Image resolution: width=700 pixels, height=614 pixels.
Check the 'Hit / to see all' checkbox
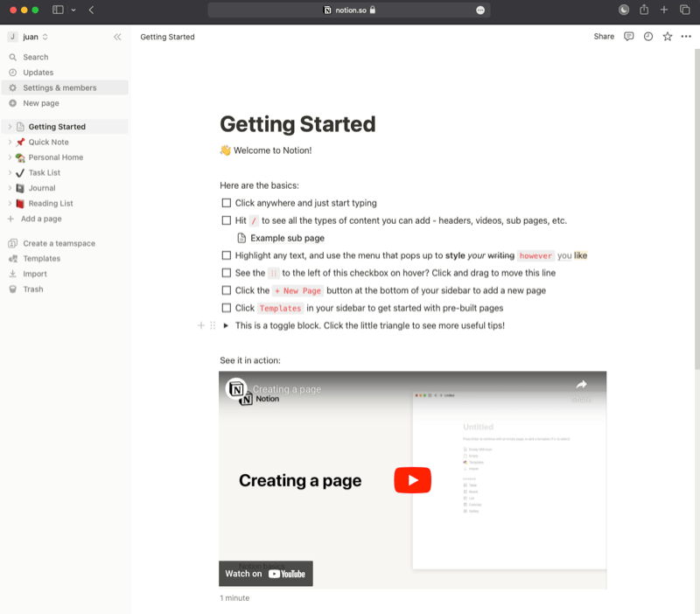pyautogui.click(x=227, y=220)
